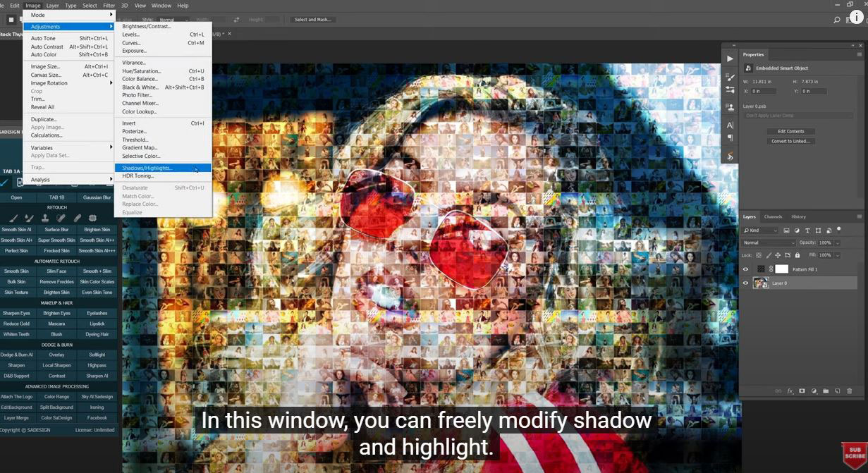Click the Remove Freckles button
Screen dimensions: 868x473
pyautogui.click(x=56, y=282)
